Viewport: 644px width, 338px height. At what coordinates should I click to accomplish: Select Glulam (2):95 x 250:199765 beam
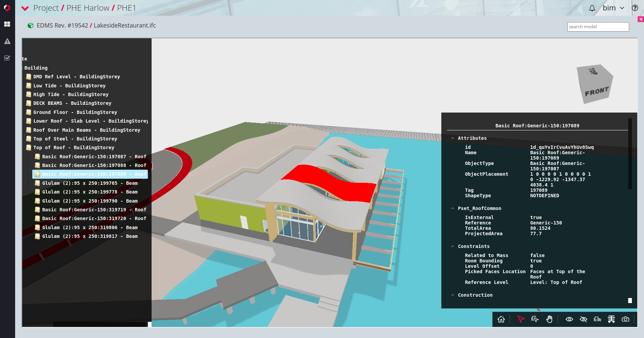[89, 183]
